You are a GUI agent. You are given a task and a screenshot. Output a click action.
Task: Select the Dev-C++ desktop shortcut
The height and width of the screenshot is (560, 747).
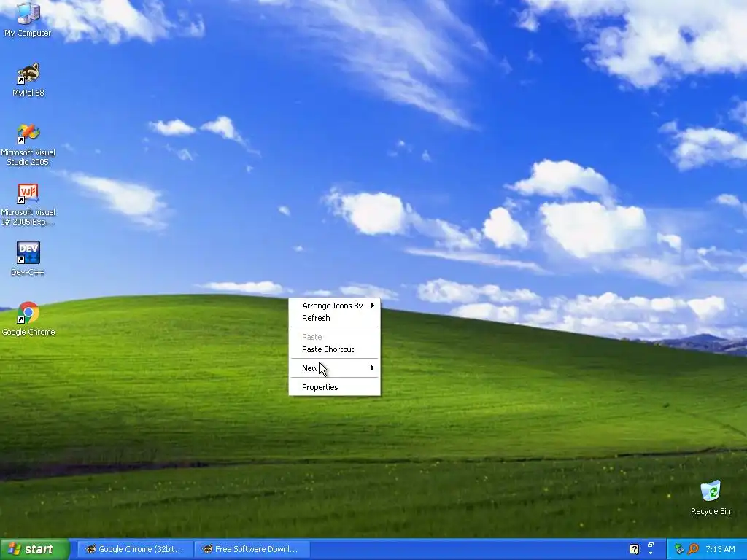28,259
